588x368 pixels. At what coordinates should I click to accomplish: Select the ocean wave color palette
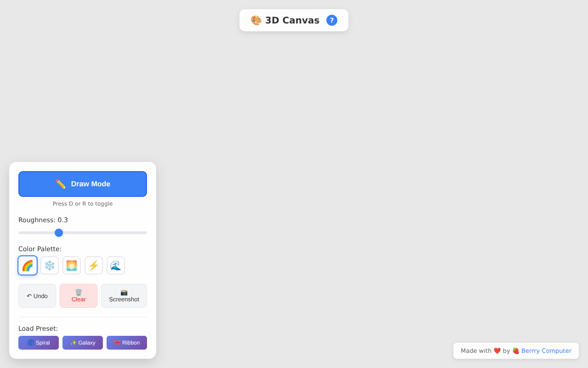115,265
